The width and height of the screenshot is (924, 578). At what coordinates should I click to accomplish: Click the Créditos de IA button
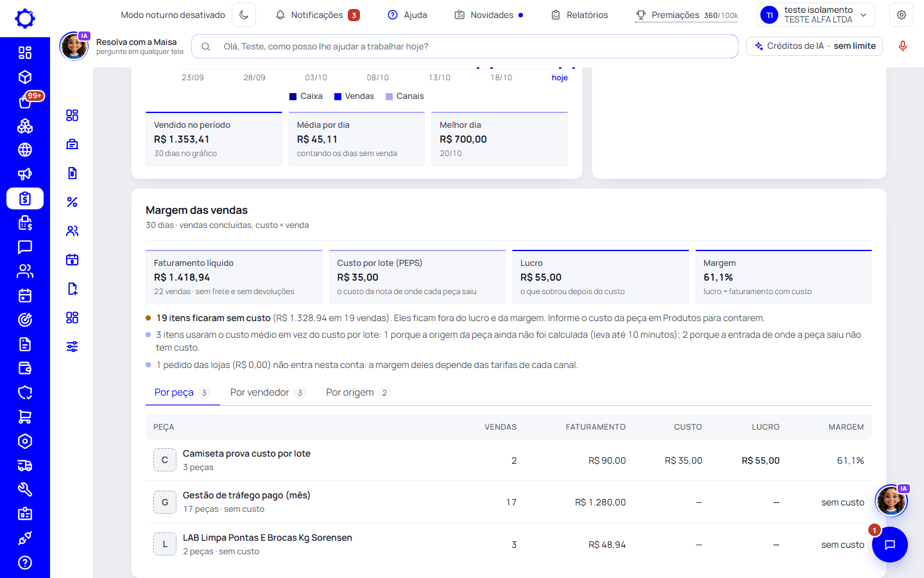click(815, 46)
